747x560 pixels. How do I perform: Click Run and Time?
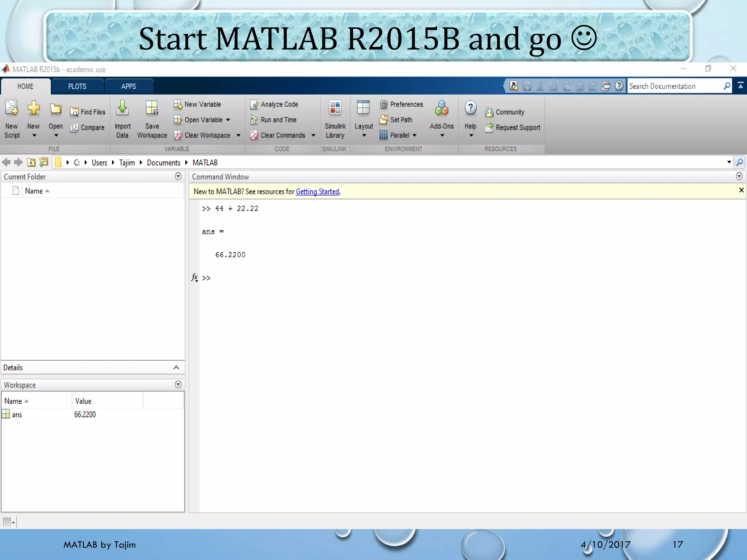(x=273, y=120)
